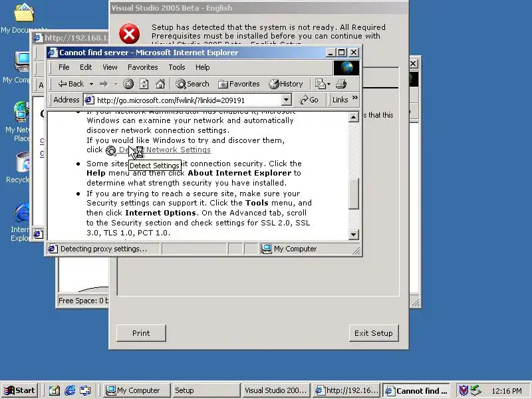Launch Internet Explorer from quick launch
The width and height of the screenshot is (532, 399).
click(70, 390)
